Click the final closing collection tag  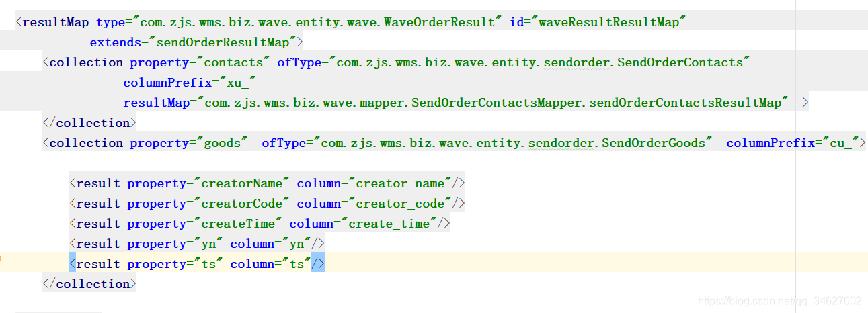89,284
